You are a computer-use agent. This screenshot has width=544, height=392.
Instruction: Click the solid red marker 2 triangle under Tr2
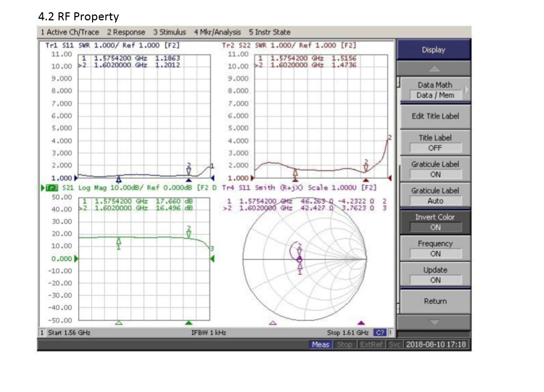[x=366, y=180]
